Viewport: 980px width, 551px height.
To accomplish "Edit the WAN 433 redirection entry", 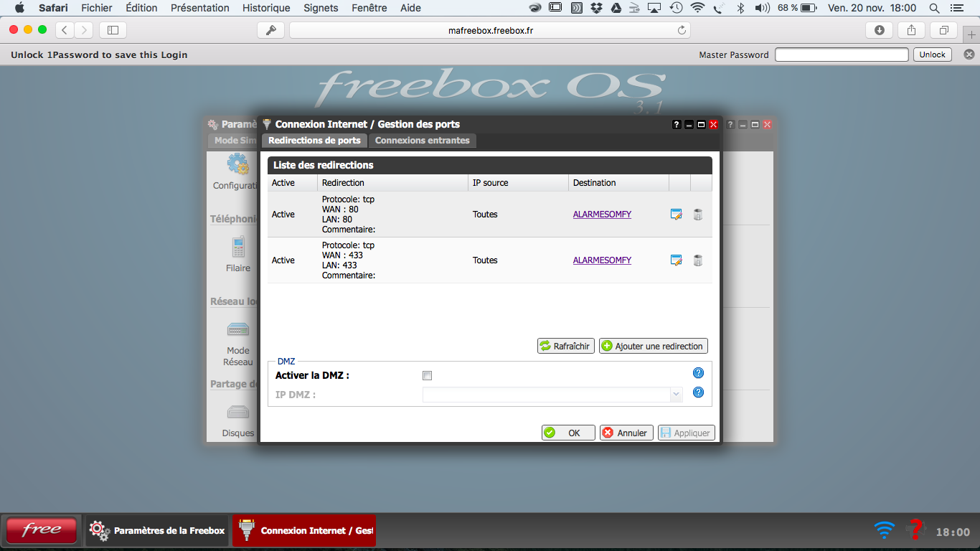I will click(676, 260).
